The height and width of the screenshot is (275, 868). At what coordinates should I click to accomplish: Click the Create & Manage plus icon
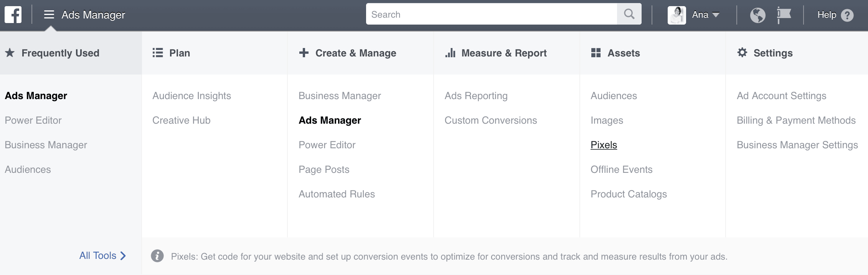point(304,53)
